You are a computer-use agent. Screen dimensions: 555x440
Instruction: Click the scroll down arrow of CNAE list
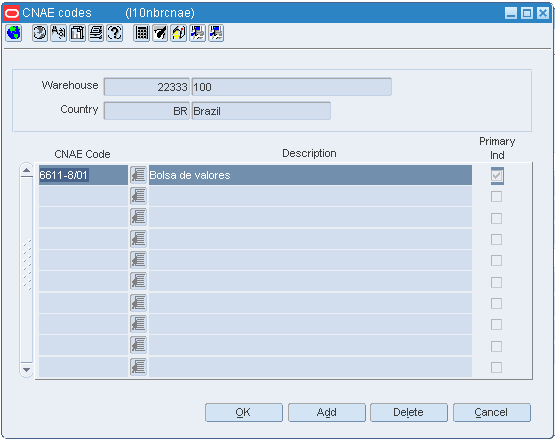pyautogui.click(x=27, y=370)
